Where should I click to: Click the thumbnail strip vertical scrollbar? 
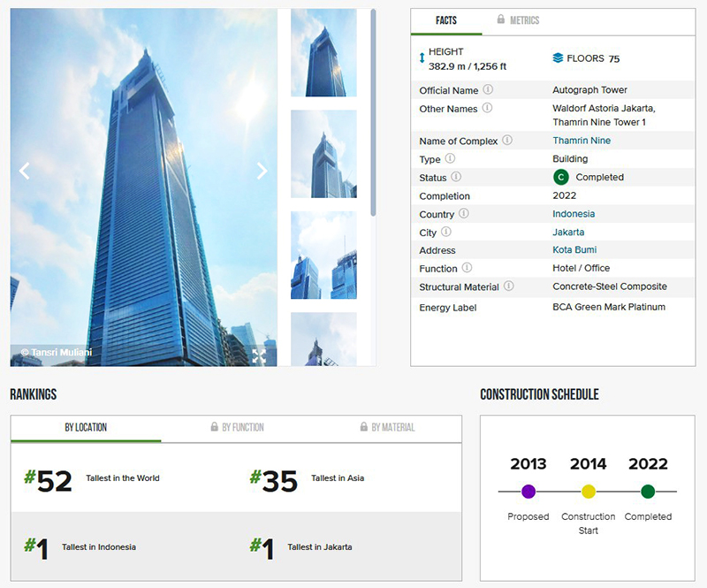pos(373,115)
